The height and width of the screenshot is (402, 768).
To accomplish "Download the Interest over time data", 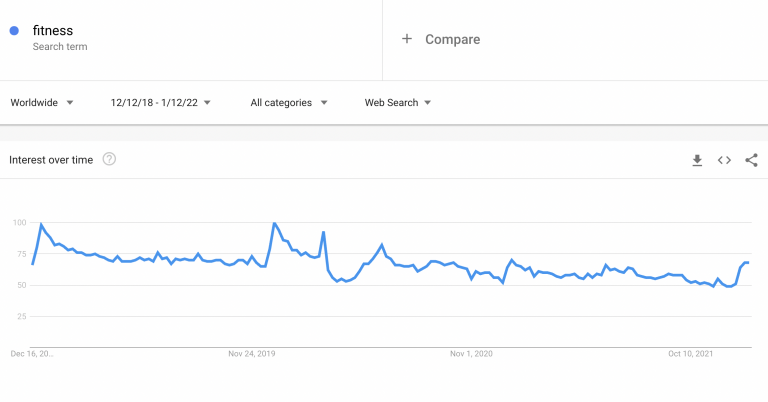I will [697, 160].
